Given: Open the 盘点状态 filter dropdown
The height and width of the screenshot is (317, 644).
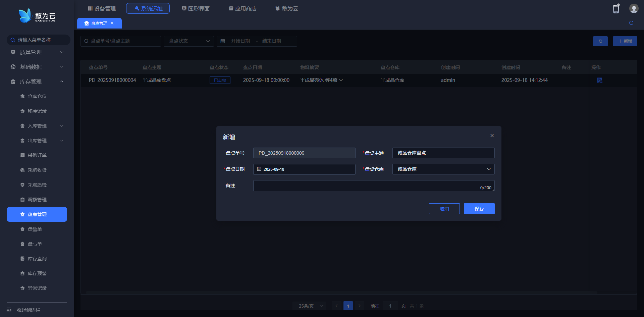Looking at the screenshot, I should [x=189, y=41].
